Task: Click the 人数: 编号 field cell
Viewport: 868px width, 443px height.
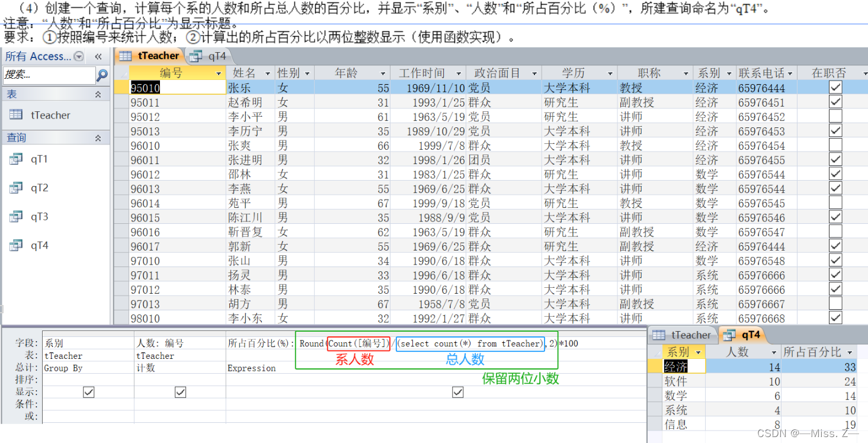Action: pyautogui.click(x=180, y=344)
